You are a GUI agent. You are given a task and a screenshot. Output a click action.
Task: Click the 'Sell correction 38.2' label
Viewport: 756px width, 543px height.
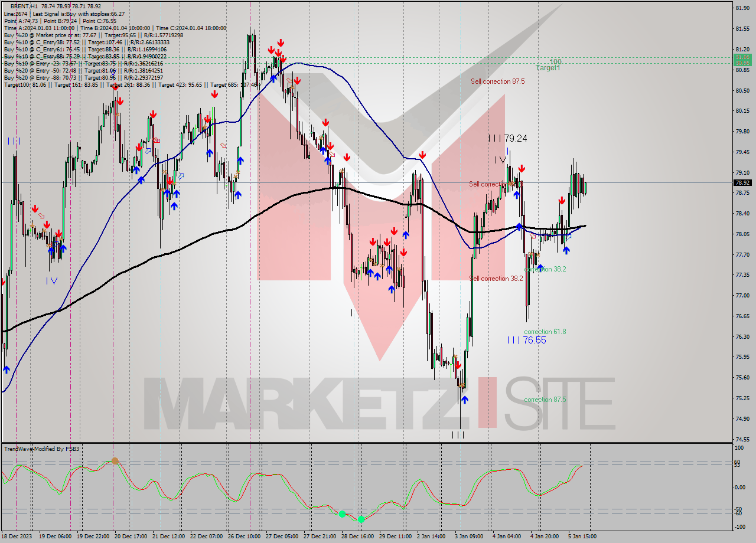tap(496, 279)
